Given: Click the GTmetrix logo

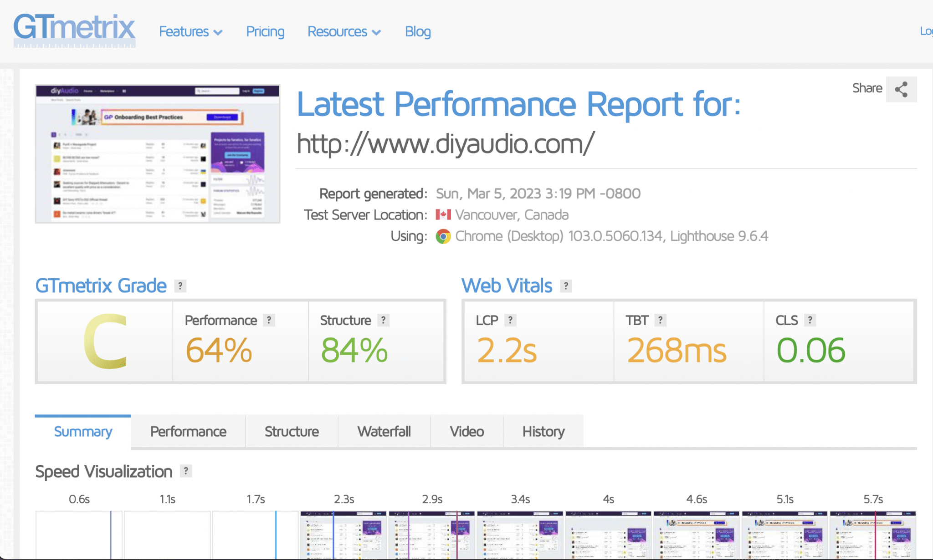Looking at the screenshot, I should tap(74, 30).
